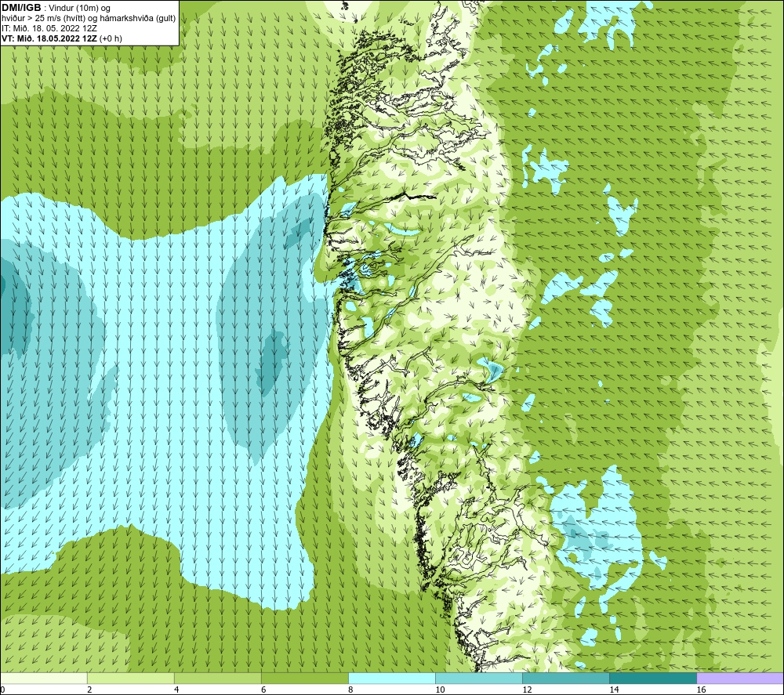Click the 10–12 m/s teal legend swatch
Image resolution: width=784 pixels, height=695 pixels.
479,678
